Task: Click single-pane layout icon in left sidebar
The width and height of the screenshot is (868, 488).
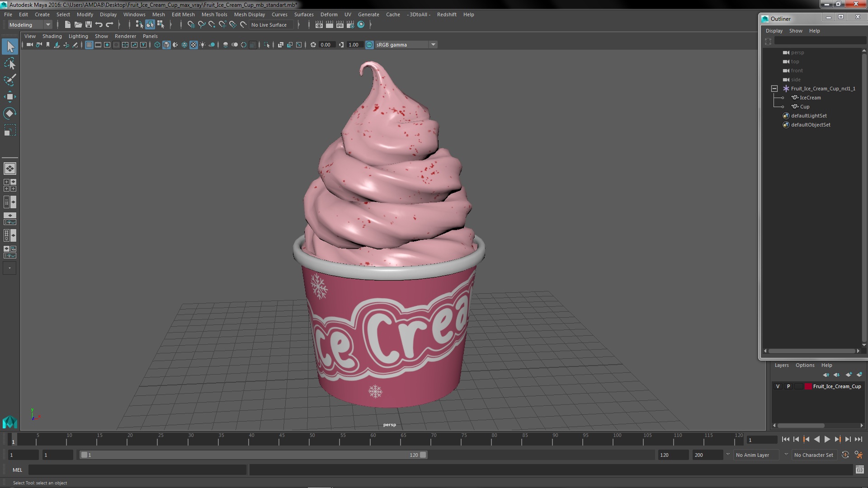Action: coord(10,169)
